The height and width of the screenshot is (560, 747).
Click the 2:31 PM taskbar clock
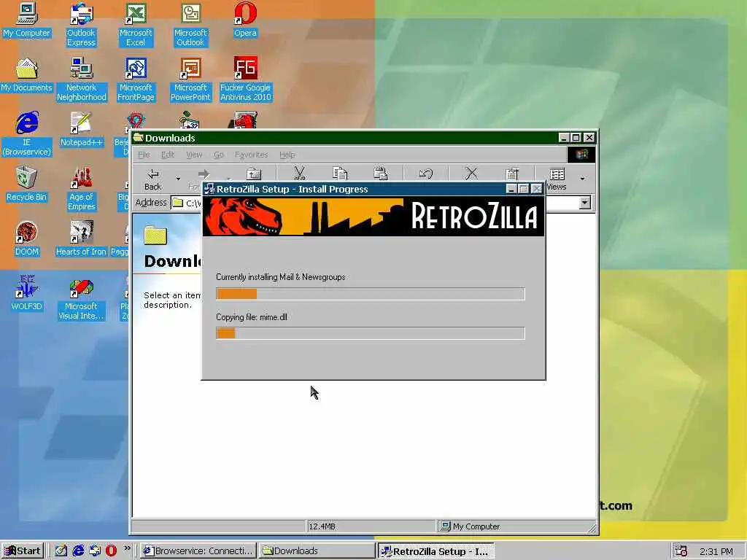[716, 551]
